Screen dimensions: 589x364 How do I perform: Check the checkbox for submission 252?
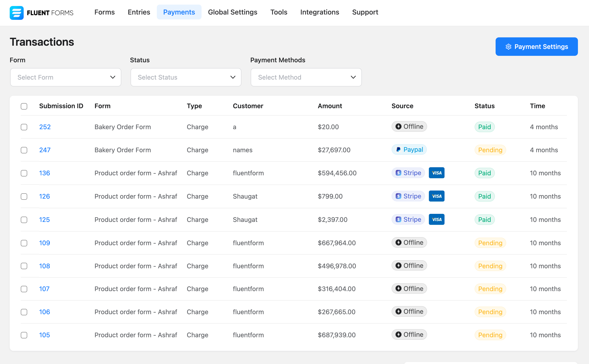[24, 127]
